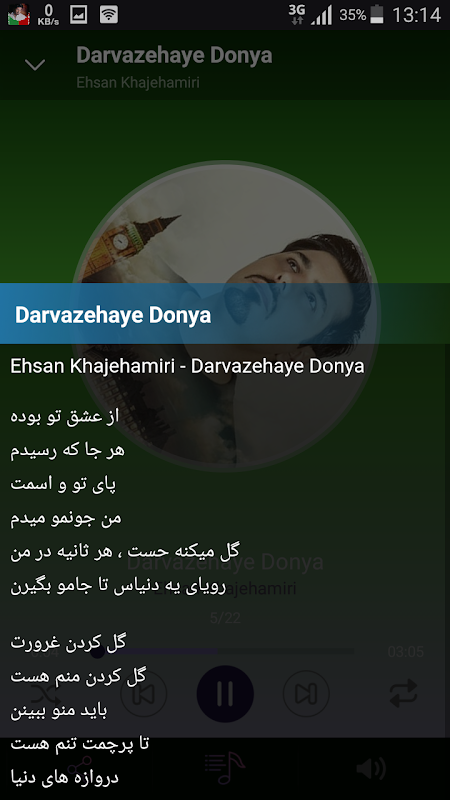450x800 pixels.
Task: Collapse the player with the down chevron
Action: click(35, 65)
